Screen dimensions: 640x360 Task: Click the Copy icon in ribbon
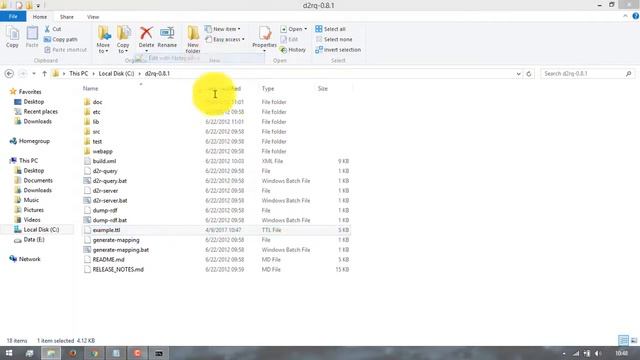[x=12, y=37]
